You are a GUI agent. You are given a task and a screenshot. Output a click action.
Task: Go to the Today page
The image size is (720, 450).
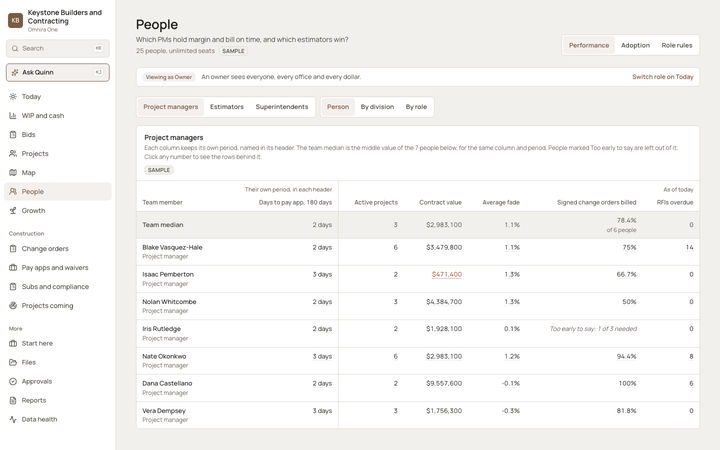[58, 96]
